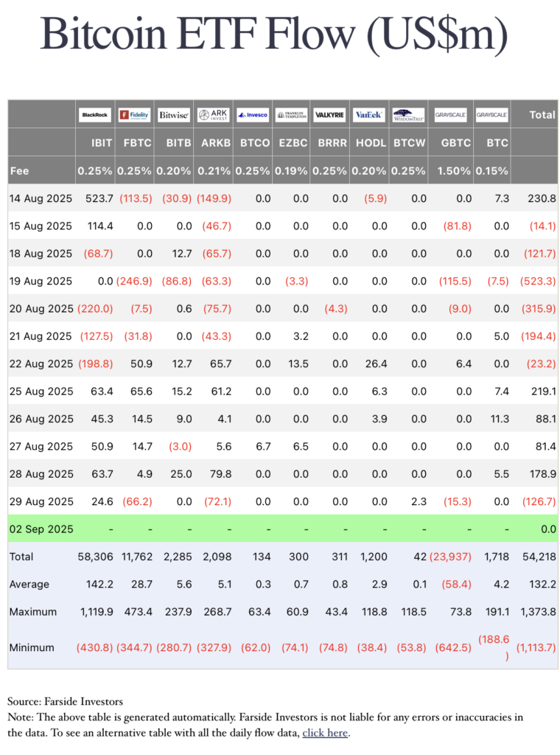Click the GBTC fee value 1.50%
The height and width of the screenshot is (755, 560).
coord(454,171)
